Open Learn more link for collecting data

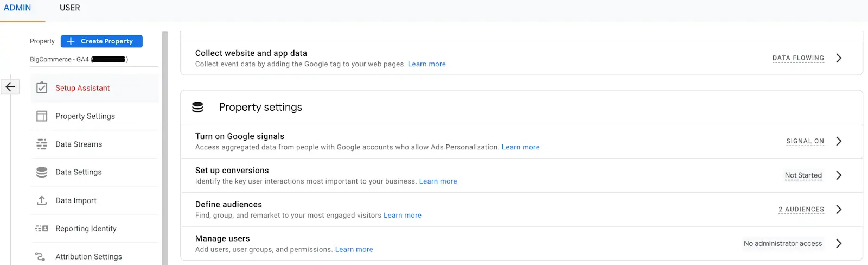[x=427, y=64]
